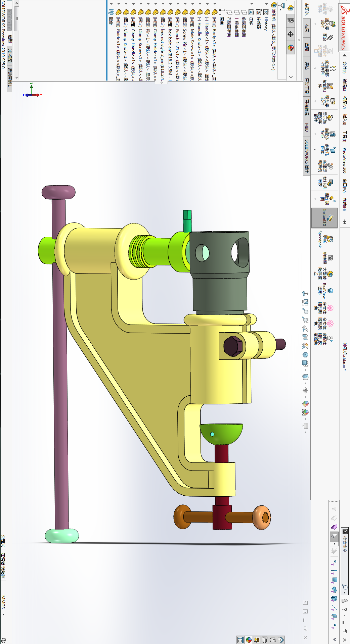Click the filter funnel icon in feature tree
This screenshot has height=644, width=350.
coord(282,6)
